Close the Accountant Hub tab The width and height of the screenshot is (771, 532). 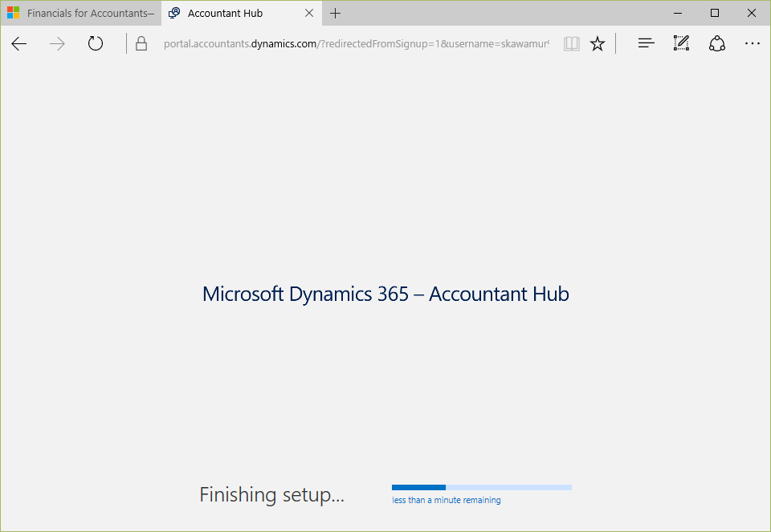(x=309, y=14)
